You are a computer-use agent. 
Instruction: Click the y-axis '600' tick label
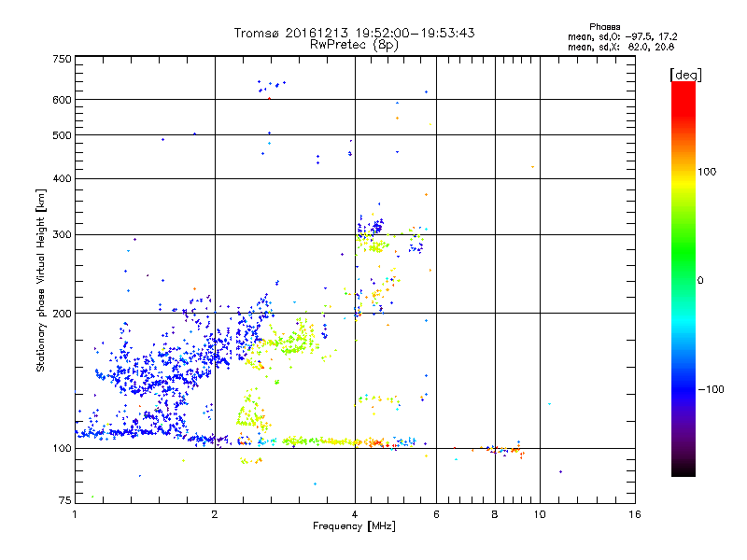[62, 100]
